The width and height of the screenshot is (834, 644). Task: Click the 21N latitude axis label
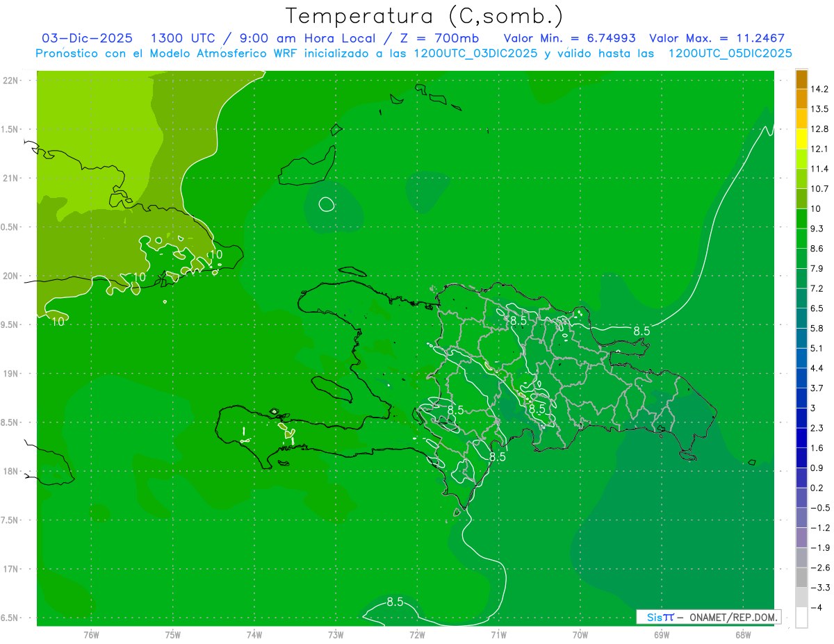pyautogui.click(x=11, y=179)
